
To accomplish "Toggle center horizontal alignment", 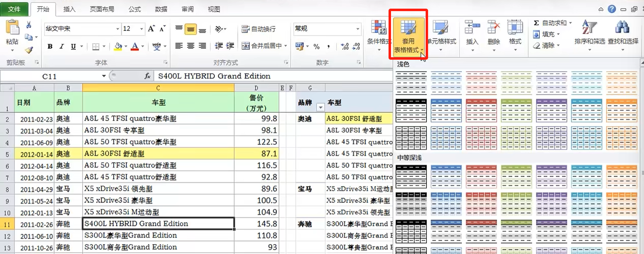I will pos(190,46).
